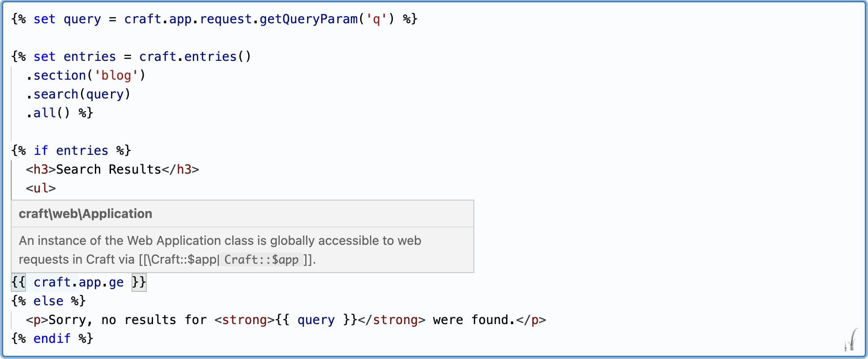
Task: Click 'craft' in the set query line
Action: (143, 19)
